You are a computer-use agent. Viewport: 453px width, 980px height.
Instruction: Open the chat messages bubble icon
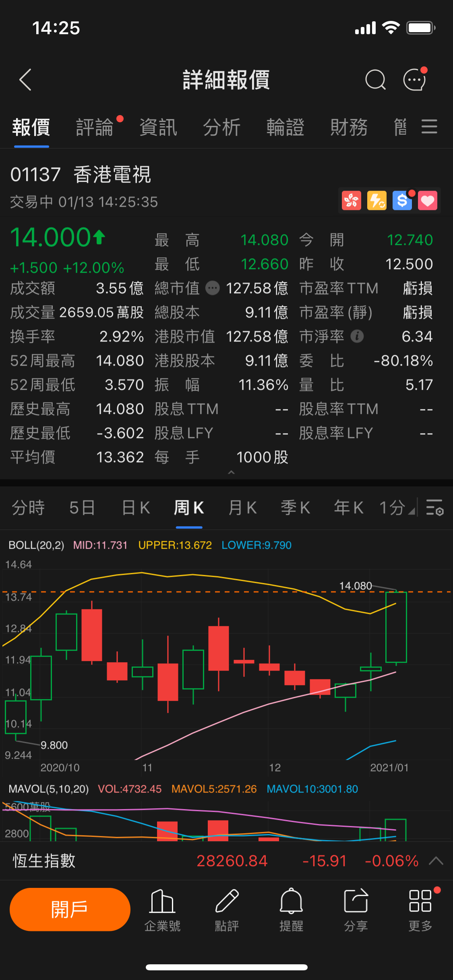pyautogui.click(x=415, y=79)
